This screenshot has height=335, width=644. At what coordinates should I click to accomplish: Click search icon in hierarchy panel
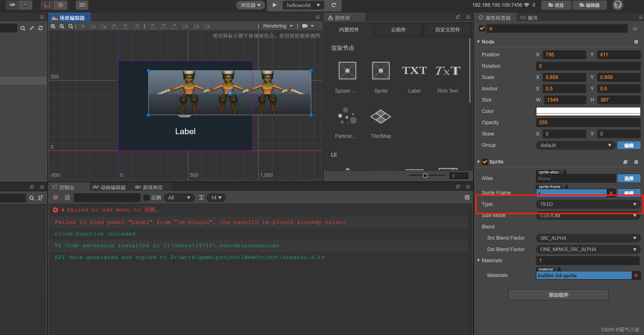coord(23,28)
